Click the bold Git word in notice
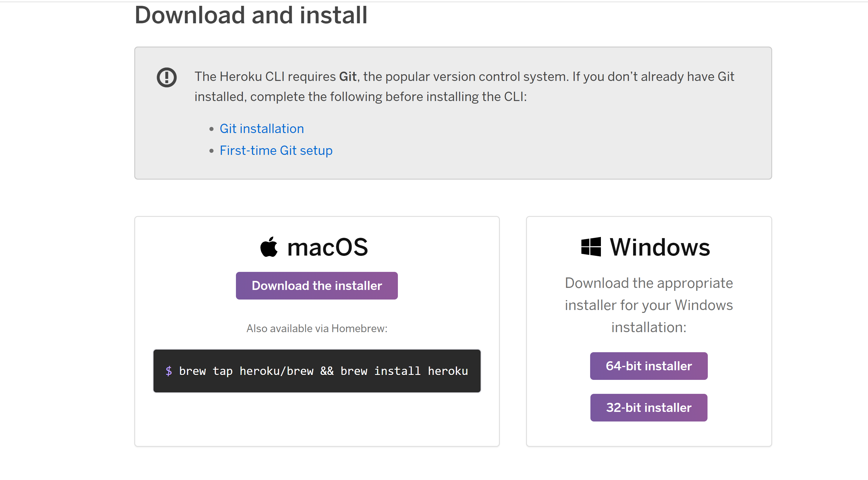 (x=347, y=77)
